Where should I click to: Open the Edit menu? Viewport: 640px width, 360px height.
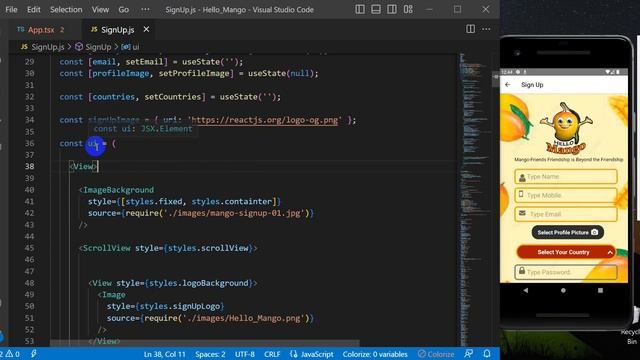(33, 9)
